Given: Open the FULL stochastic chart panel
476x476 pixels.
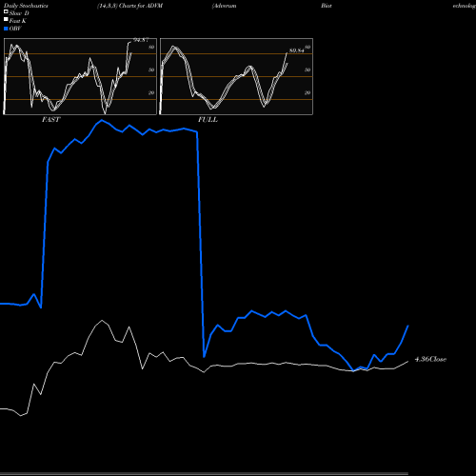Looking at the screenshot, I should point(236,76).
